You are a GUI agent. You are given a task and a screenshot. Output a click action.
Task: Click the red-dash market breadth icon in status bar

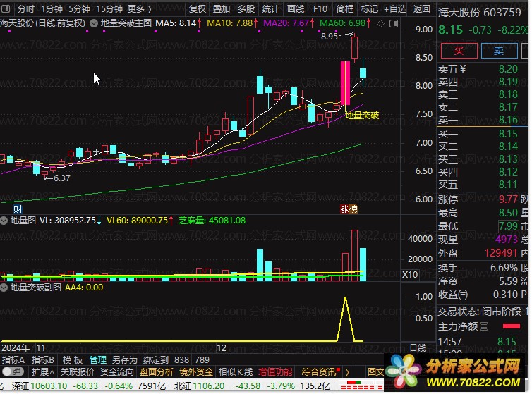pyautogui.click(x=362, y=385)
